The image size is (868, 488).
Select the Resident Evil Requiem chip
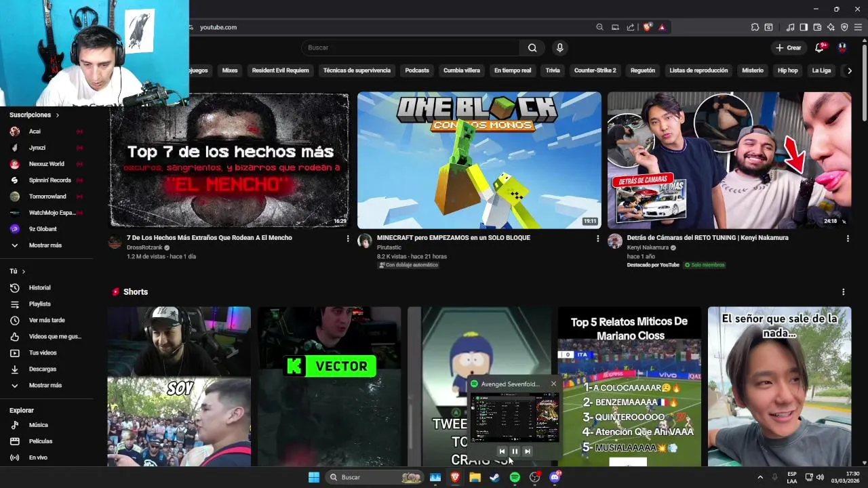pyautogui.click(x=280, y=70)
